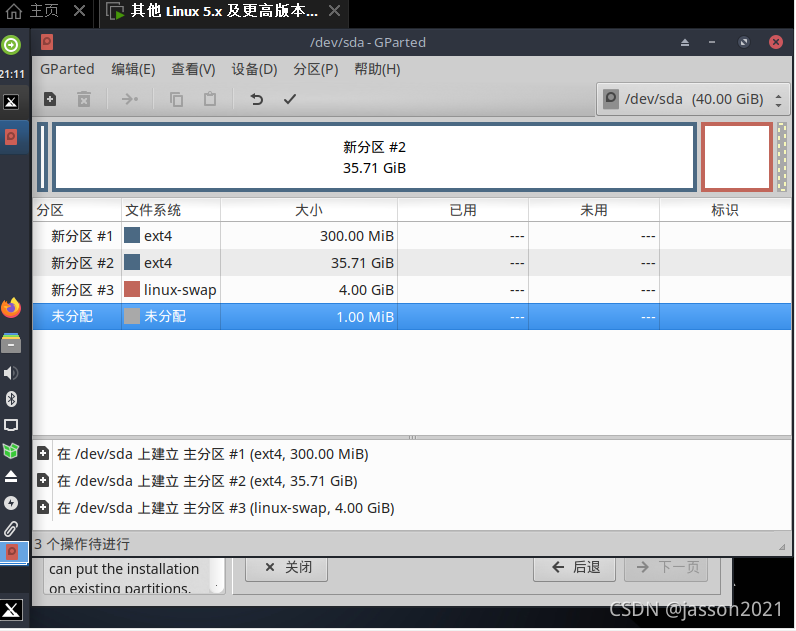796x631 pixels.
Task: Select the narrow first partition block in the disk map
Action: [x=43, y=157]
